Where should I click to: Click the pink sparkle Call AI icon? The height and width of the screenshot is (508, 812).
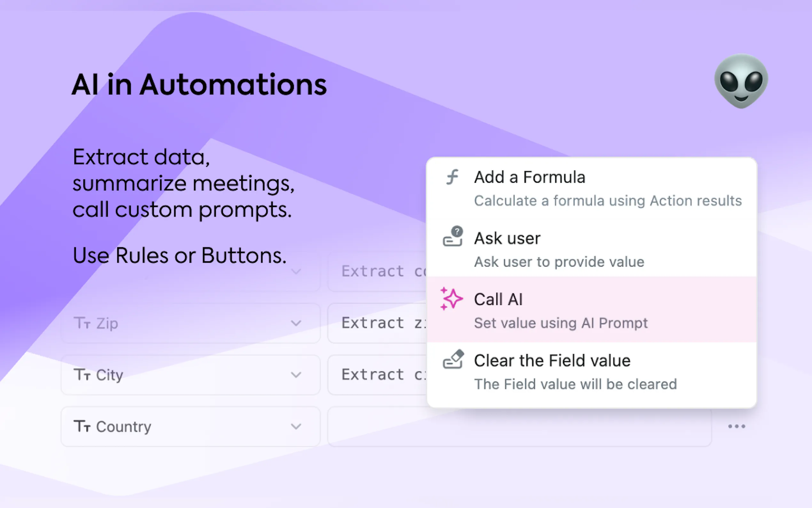(451, 298)
